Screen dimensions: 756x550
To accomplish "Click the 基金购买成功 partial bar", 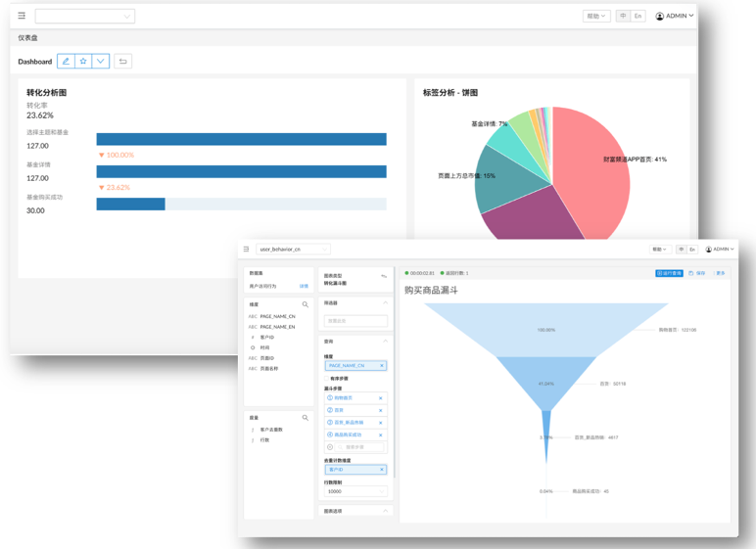I will click(130, 204).
